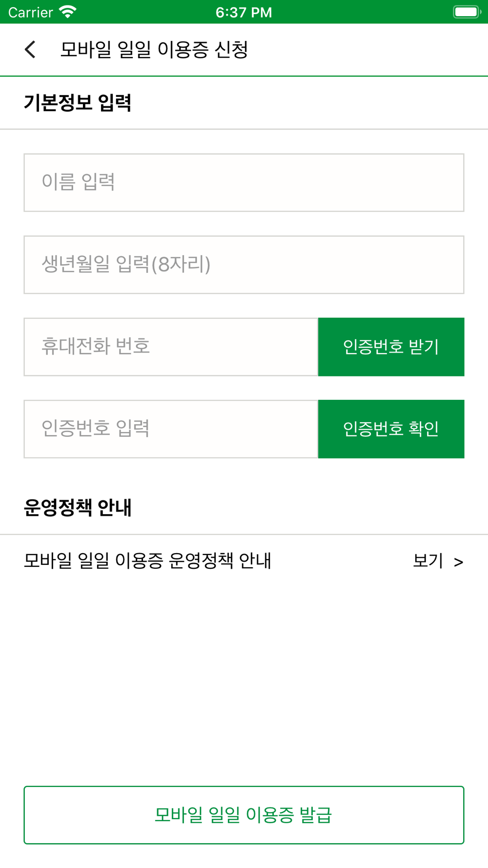The height and width of the screenshot is (868, 488).
Task: Tap the 보기 text label
Action: pos(428,561)
